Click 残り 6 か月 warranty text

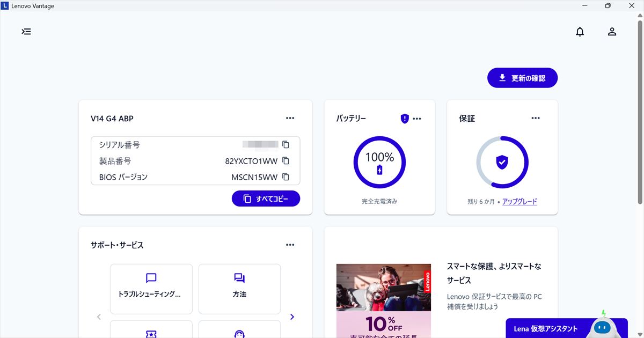coord(481,202)
